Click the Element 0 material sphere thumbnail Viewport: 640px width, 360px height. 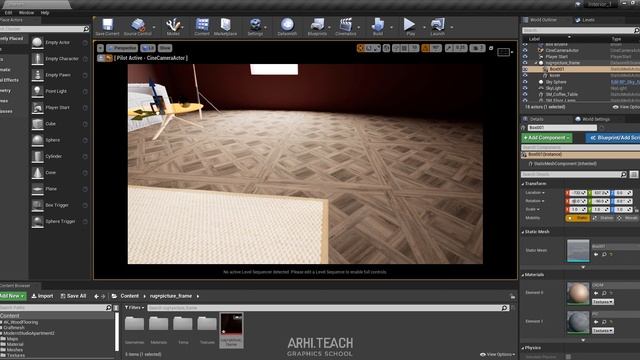tap(578, 293)
